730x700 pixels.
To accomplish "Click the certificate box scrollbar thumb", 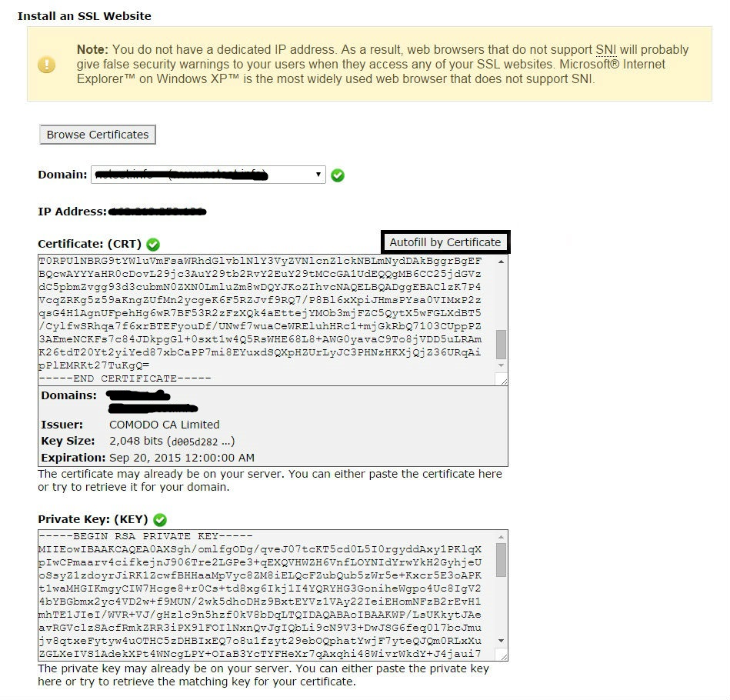I will point(501,345).
